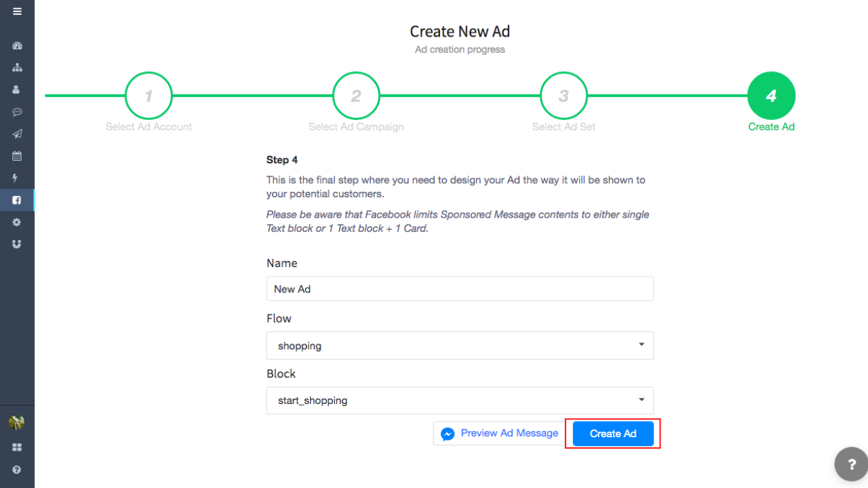Open the hamburger menu in sidebar
This screenshot has height=488, width=868.
pos(17,12)
